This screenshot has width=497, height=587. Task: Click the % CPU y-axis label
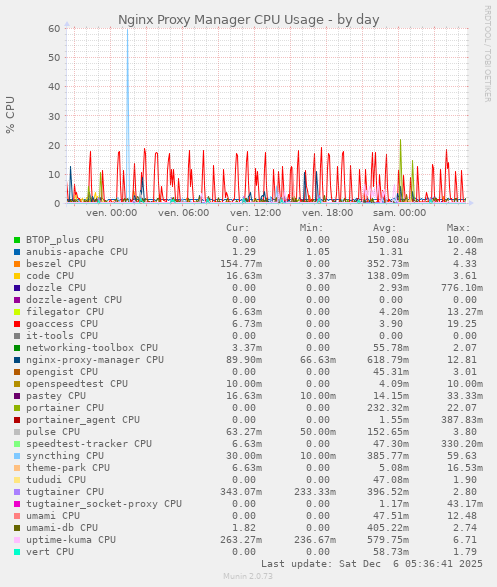click(10, 115)
